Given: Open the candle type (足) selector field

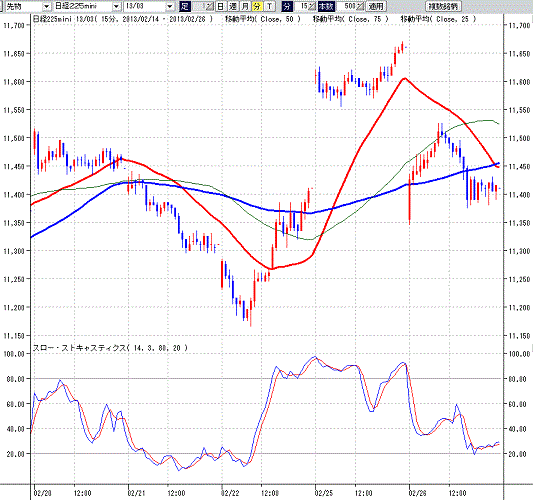Looking at the screenshot, I should tap(203, 6).
